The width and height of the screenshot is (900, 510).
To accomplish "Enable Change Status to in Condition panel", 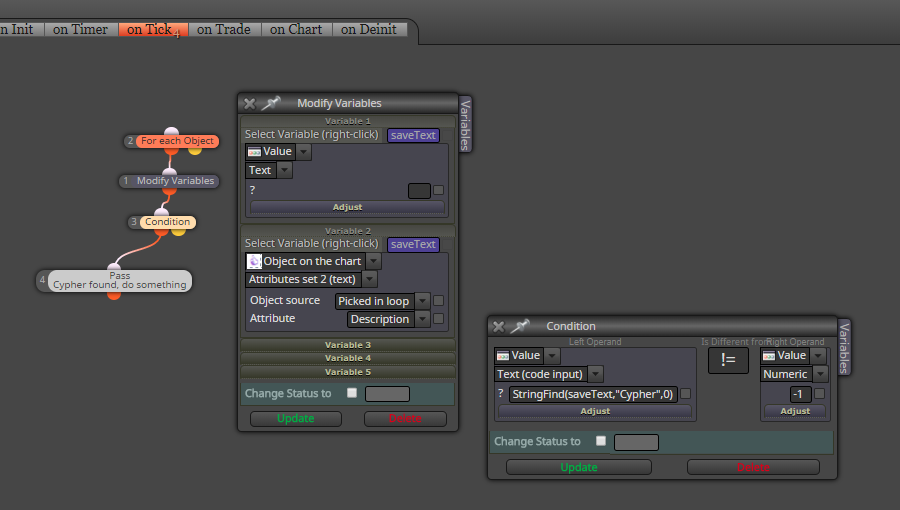I will click(x=601, y=441).
